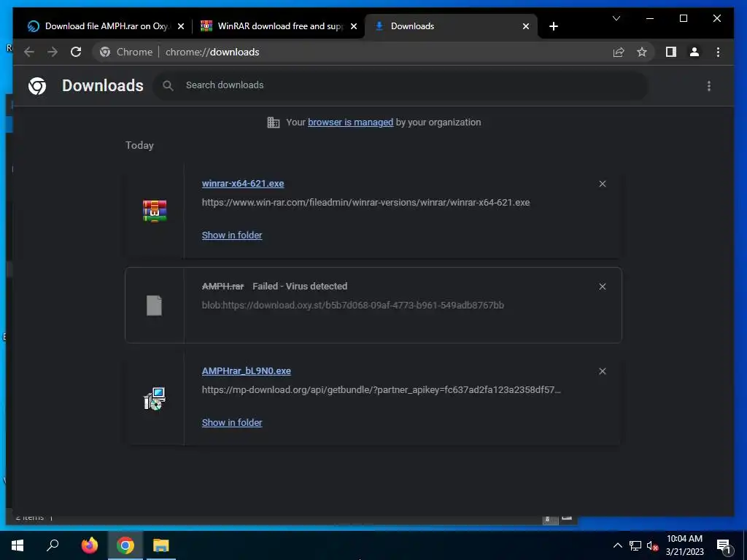747x560 pixels.
Task: Open the tab search dropdown chevron
Action: click(x=616, y=18)
